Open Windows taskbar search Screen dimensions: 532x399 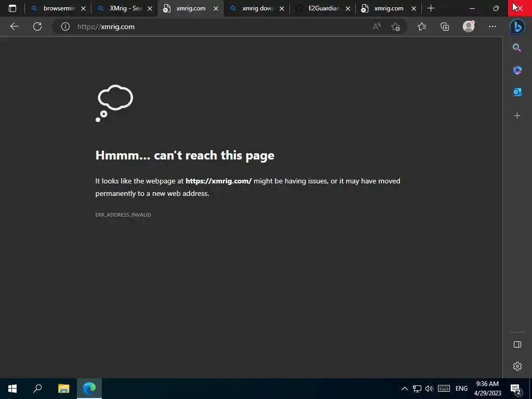37,389
